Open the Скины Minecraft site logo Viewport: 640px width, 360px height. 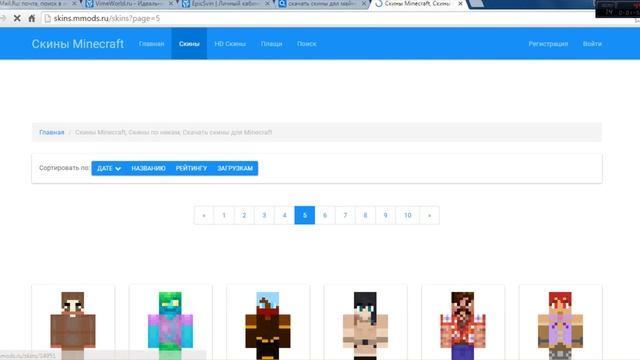[78, 44]
